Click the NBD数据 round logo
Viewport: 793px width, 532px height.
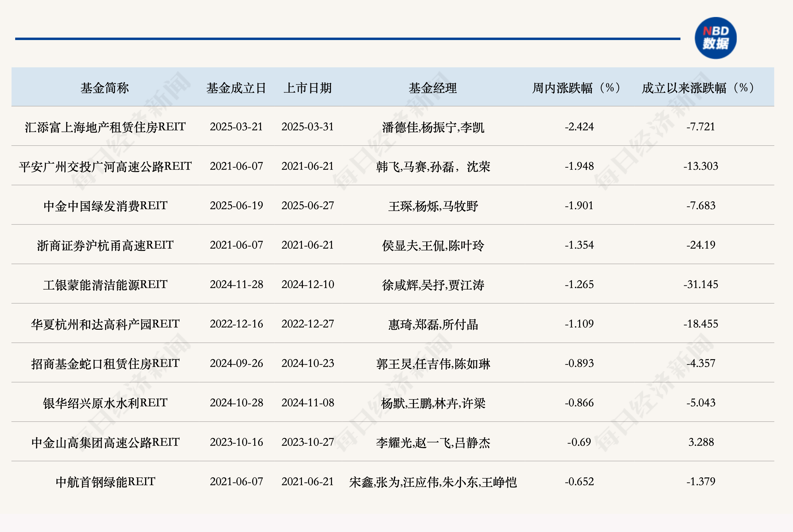point(715,38)
